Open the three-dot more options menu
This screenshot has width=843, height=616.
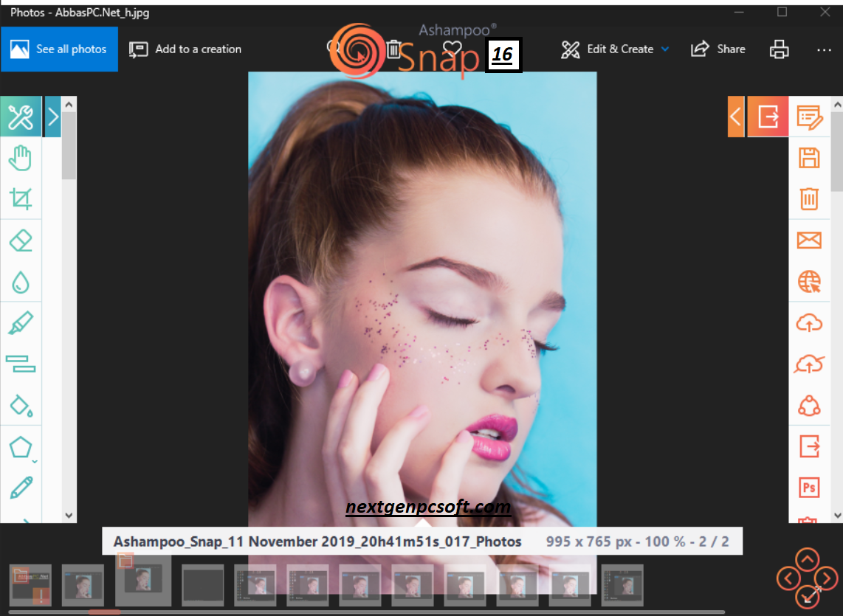tap(824, 49)
